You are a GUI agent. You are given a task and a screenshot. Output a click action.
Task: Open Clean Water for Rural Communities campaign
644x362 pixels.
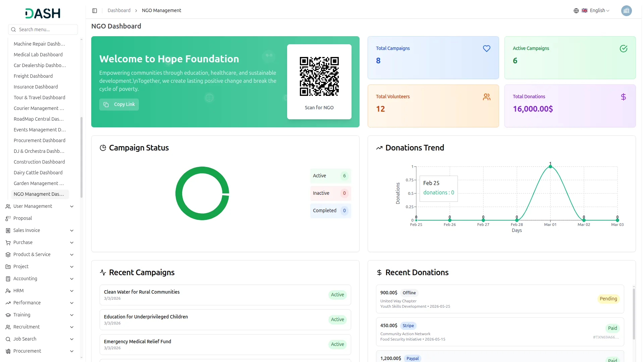pos(142,292)
